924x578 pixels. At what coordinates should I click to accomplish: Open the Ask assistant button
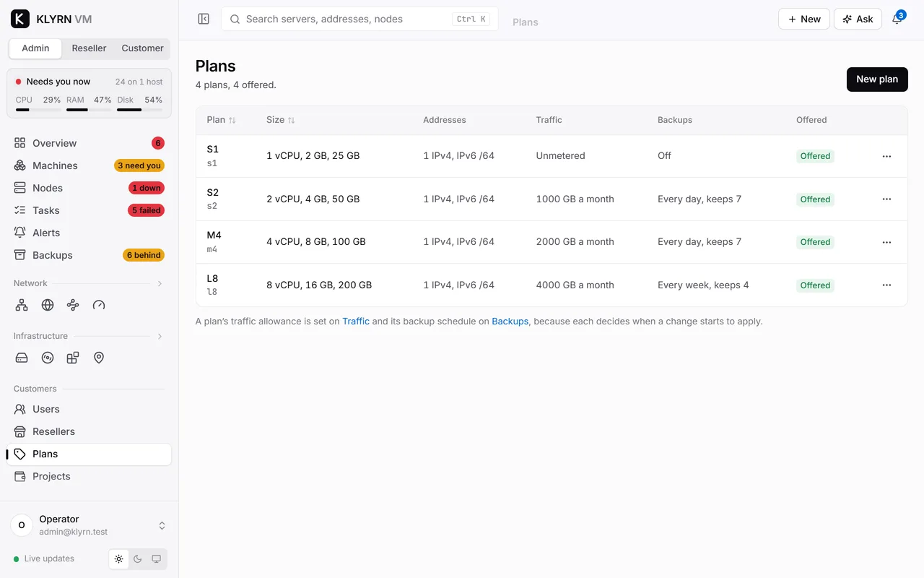click(858, 19)
